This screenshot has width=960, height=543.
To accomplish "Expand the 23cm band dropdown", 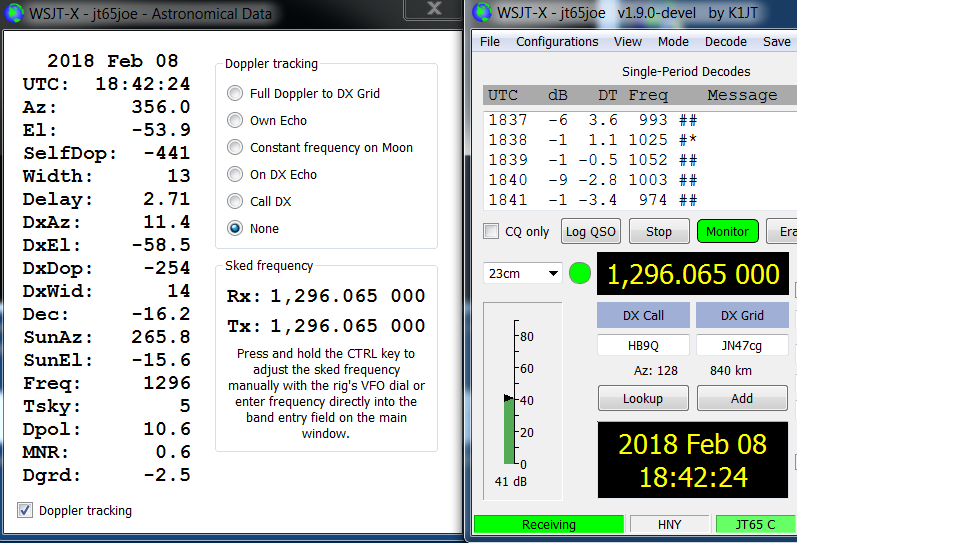I will (522, 273).
